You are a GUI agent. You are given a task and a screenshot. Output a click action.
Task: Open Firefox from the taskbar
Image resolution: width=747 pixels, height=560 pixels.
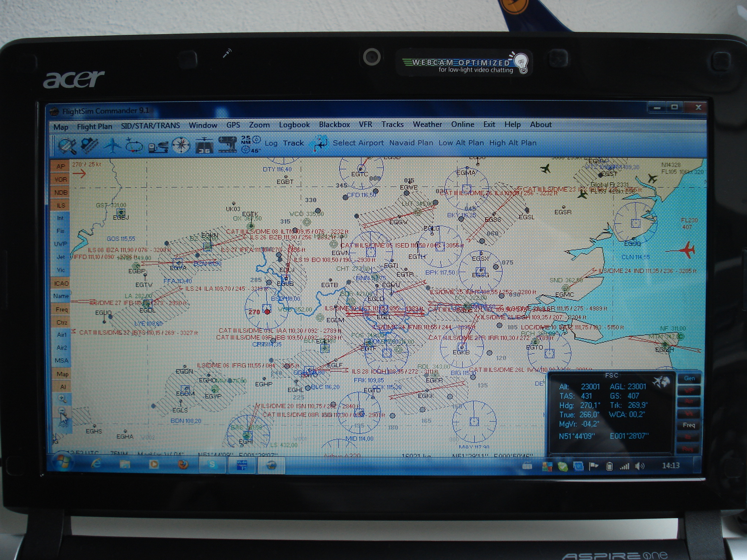click(x=182, y=465)
